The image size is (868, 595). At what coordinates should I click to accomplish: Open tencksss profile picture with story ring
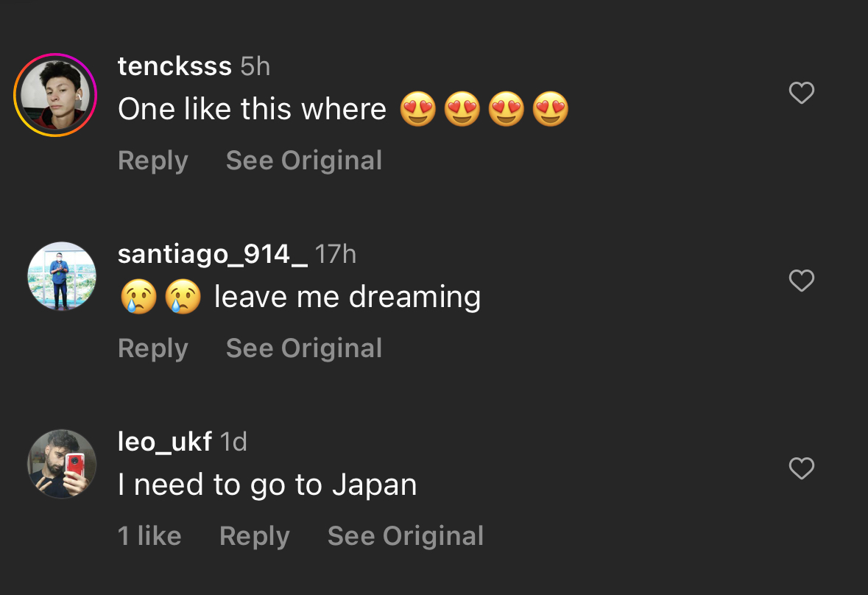pos(55,95)
